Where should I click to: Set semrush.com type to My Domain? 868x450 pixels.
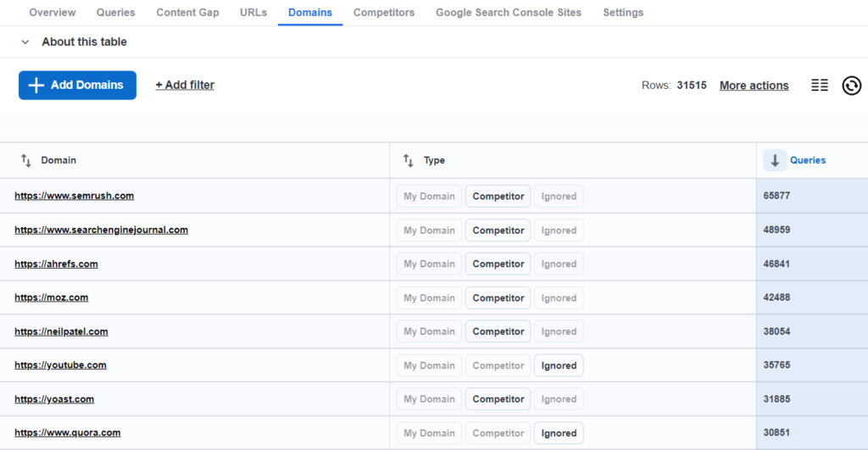point(429,196)
